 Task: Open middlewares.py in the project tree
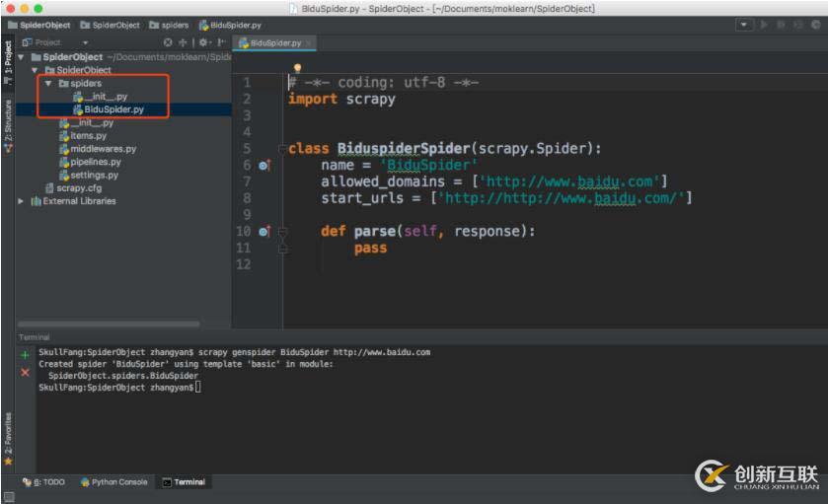102,149
